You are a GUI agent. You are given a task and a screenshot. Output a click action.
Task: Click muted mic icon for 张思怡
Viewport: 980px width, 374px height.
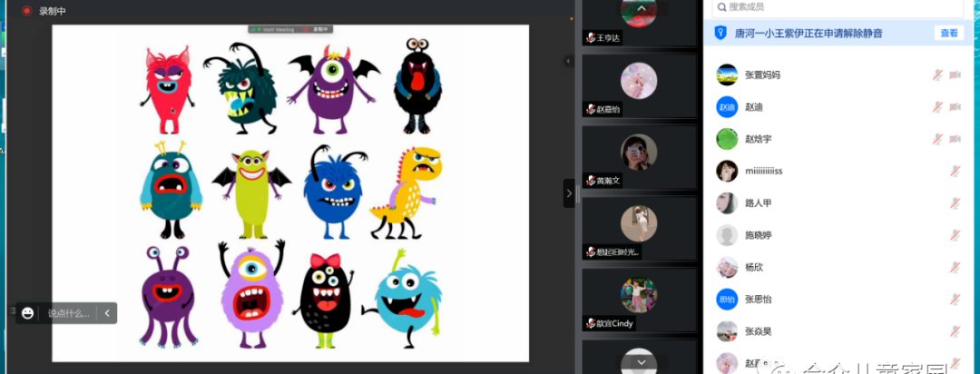(955, 299)
